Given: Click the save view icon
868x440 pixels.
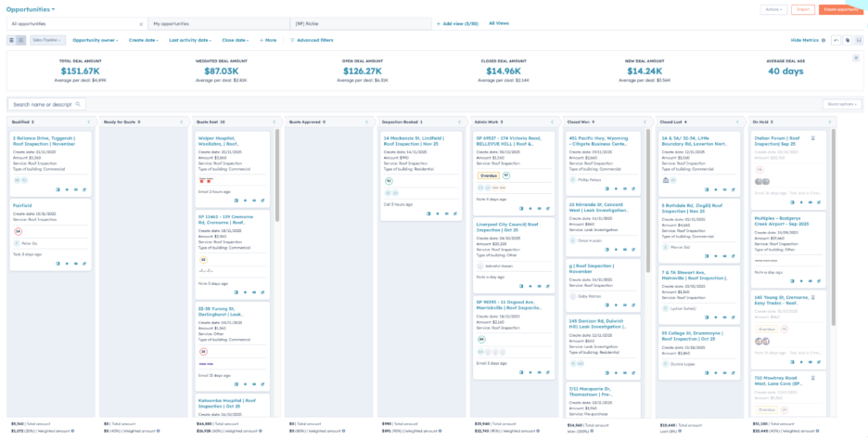Looking at the screenshot, I should (x=859, y=41).
